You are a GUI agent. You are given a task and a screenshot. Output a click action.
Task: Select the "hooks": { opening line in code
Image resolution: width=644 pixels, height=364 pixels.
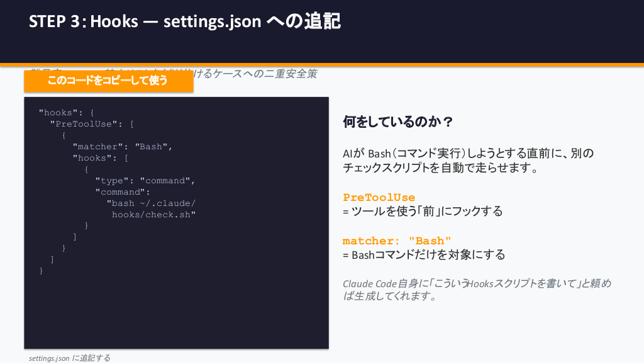[66, 113]
